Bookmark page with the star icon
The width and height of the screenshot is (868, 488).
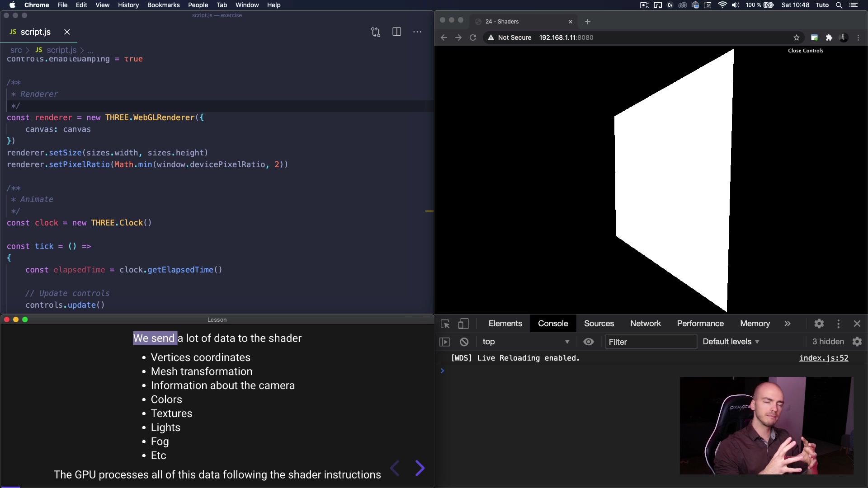(796, 38)
